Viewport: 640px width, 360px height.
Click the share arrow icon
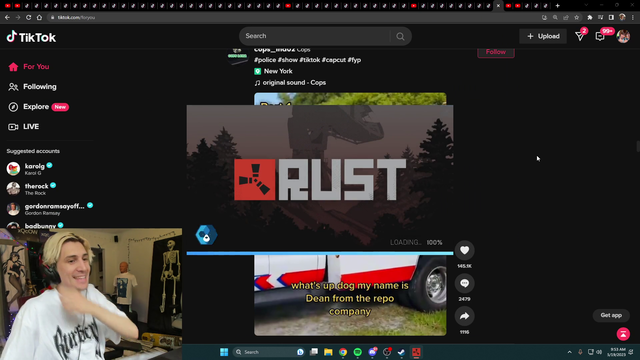tap(464, 316)
